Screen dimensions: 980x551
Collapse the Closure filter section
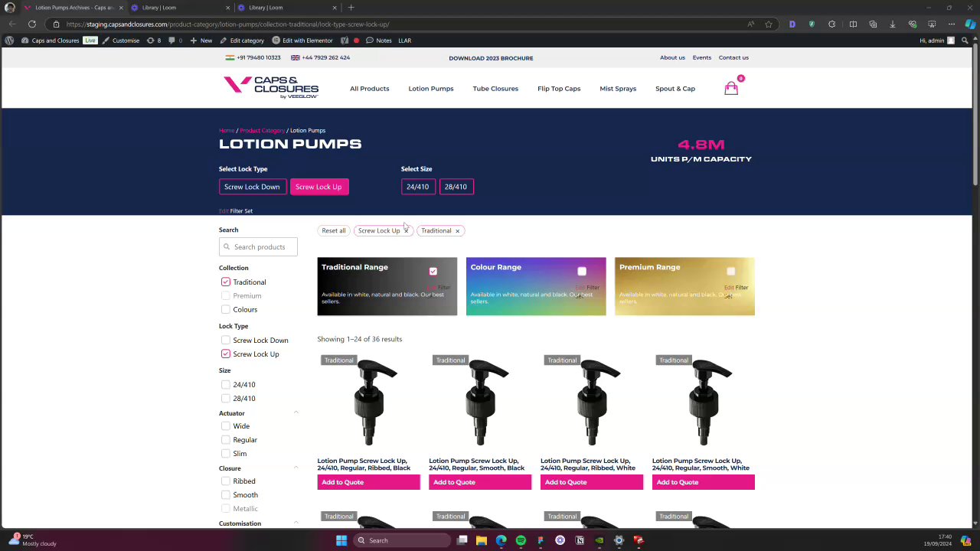[x=296, y=468]
